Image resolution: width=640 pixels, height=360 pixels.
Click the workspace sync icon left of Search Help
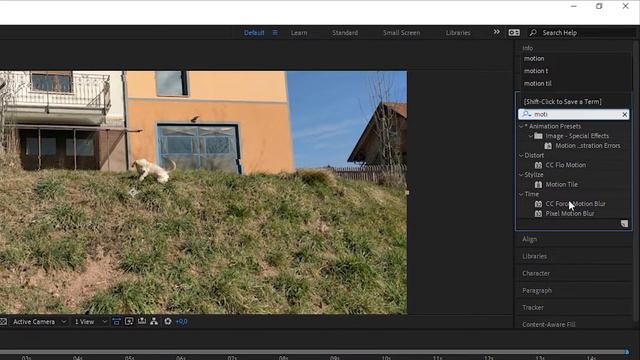(514, 33)
